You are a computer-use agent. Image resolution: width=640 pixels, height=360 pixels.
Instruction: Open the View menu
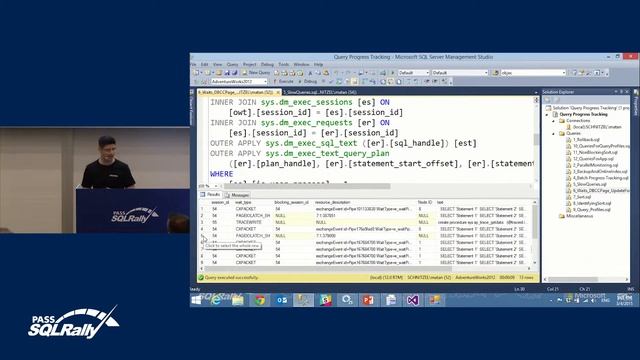pyautogui.click(x=218, y=64)
